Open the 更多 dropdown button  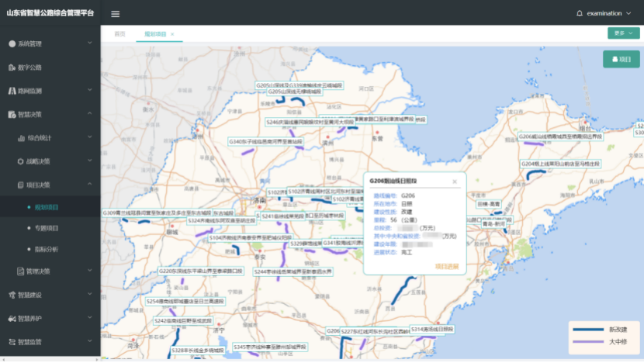[623, 33]
